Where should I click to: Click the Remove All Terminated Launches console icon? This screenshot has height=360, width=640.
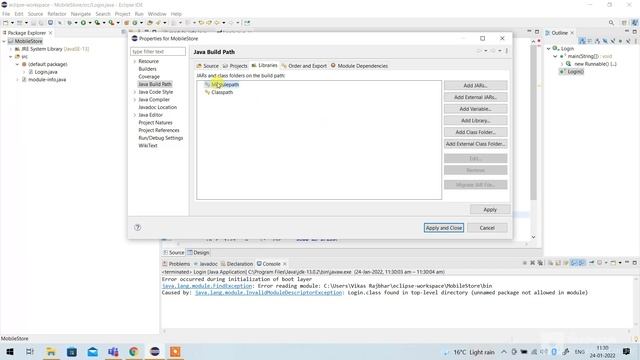tap(540, 263)
